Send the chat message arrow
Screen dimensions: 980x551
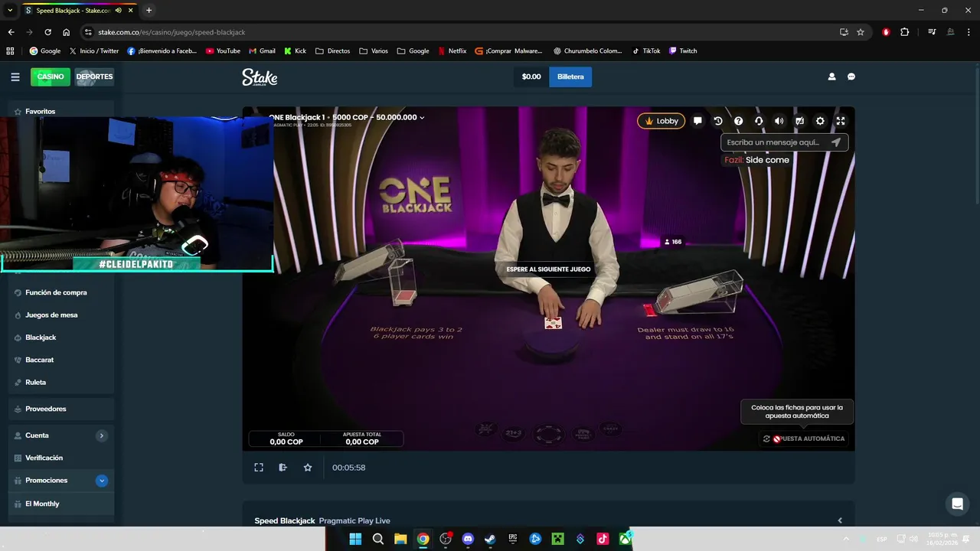(836, 142)
